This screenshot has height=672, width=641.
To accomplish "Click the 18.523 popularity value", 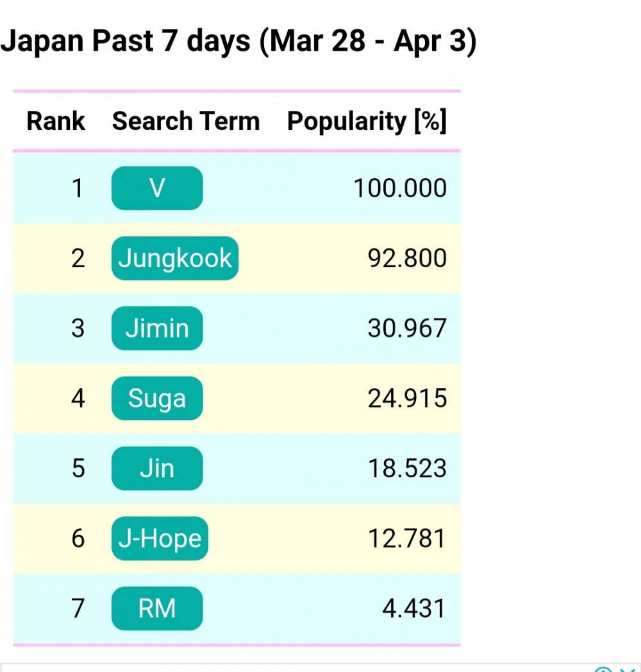I will pos(407,468).
